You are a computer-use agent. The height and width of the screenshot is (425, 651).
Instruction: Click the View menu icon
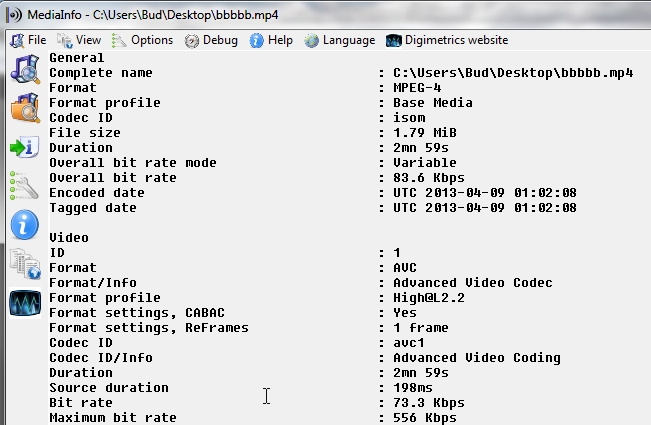[64, 40]
